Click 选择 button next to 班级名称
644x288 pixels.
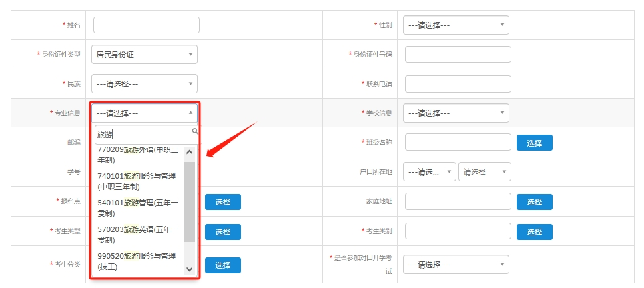[x=534, y=143]
